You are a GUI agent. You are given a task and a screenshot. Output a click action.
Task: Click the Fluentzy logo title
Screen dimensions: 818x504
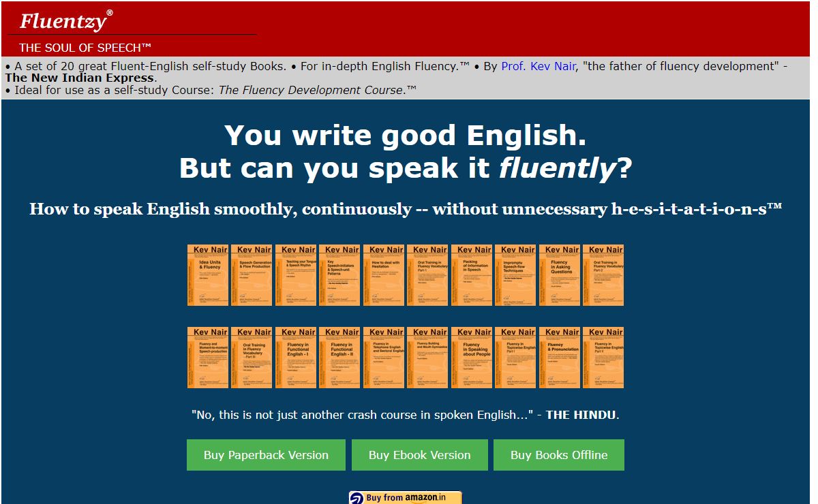pos(66,20)
